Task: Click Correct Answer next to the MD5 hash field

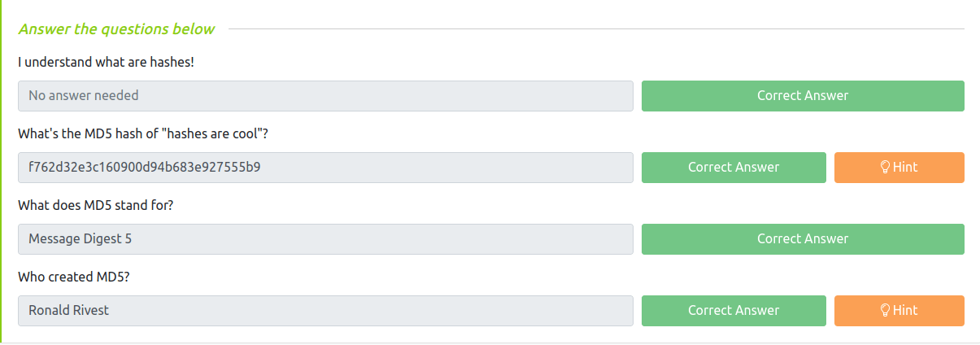Action: tap(733, 168)
